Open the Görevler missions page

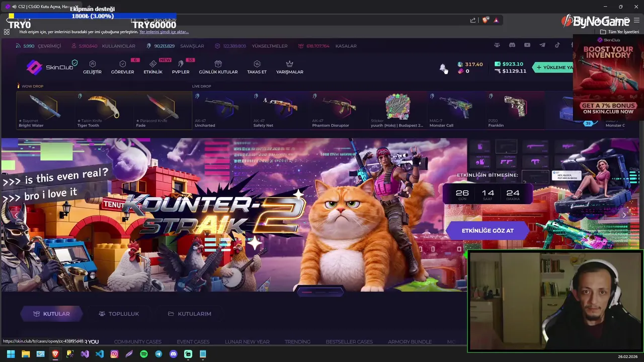pos(122,67)
